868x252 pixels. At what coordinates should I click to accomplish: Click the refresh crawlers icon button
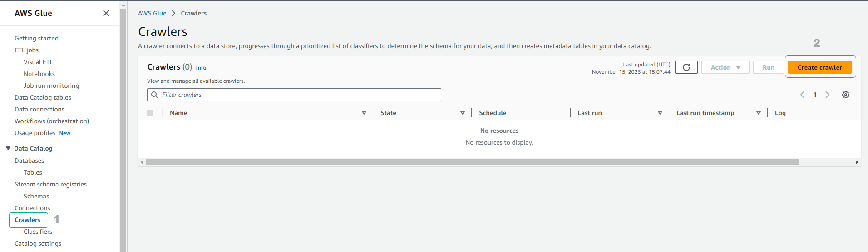686,67
